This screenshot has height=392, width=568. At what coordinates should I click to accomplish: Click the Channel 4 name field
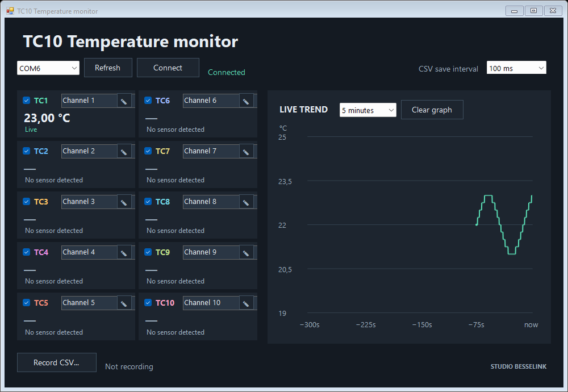[89, 252]
